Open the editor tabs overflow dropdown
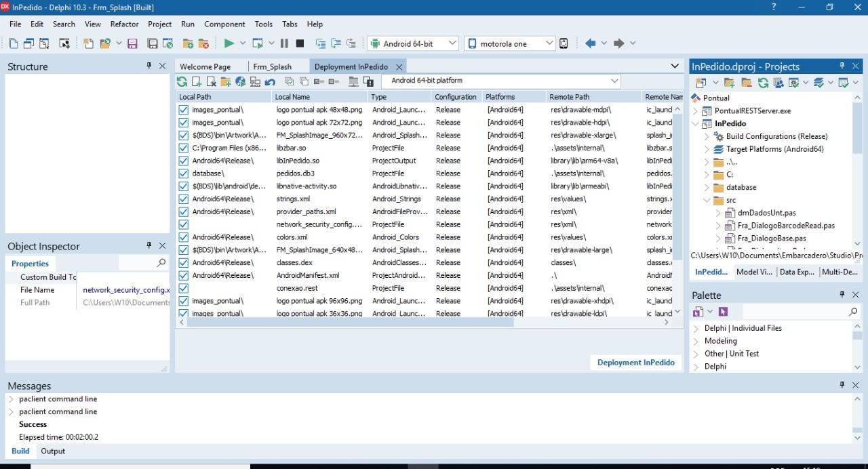Image resolution: width=868 pixels, height=469 pixels. [x=674, y=66]
